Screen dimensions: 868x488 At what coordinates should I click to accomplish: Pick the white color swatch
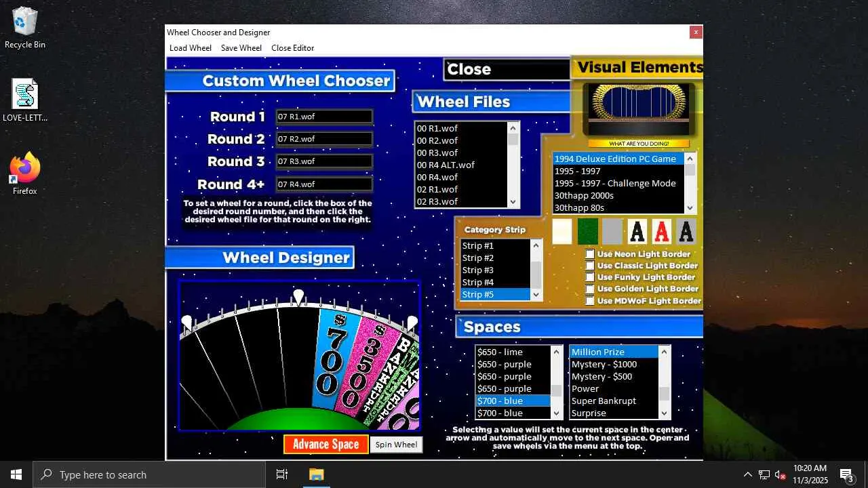pos(562,232)
